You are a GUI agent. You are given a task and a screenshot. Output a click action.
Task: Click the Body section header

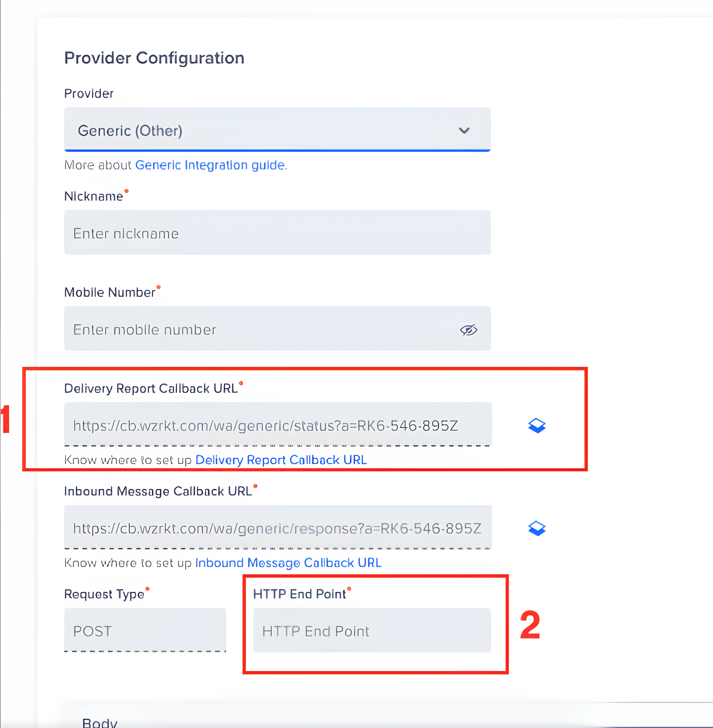click(x=100, y=722)
